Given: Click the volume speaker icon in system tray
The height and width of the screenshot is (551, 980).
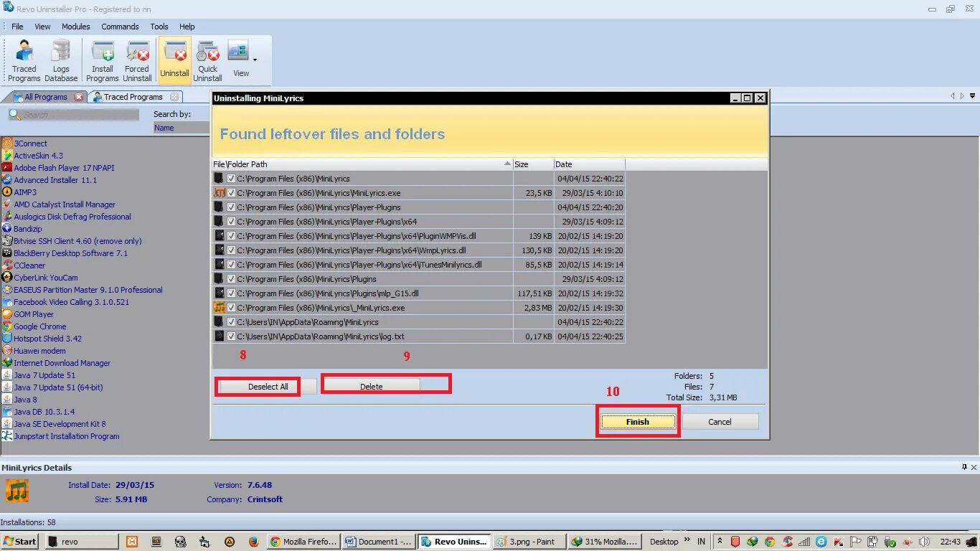Looking at the screenshot, I should [924, 542].
